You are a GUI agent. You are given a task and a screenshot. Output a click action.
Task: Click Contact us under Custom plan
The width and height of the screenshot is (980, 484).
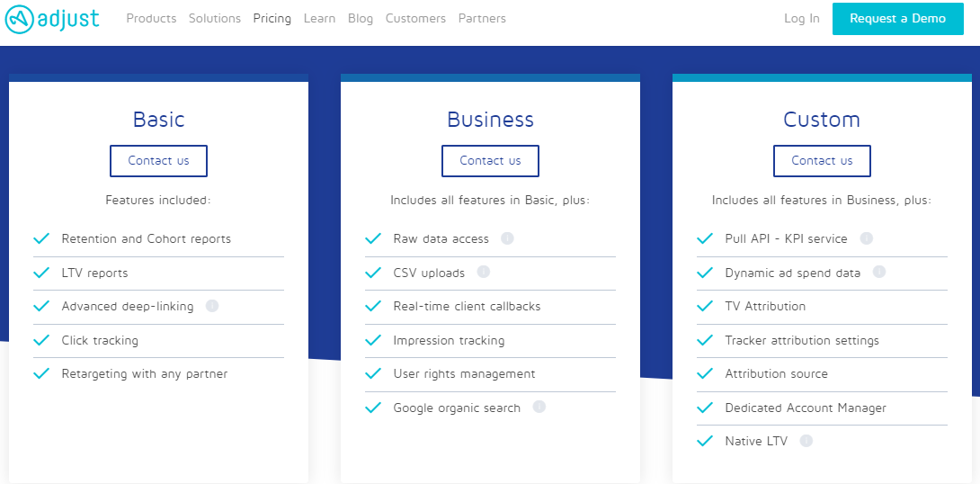[822, 161]
